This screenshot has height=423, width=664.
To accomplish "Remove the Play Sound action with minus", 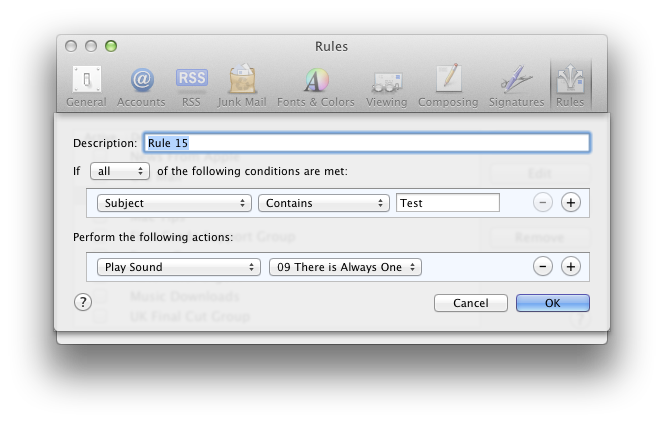I will pyautogui.click(x=542, y=266).
